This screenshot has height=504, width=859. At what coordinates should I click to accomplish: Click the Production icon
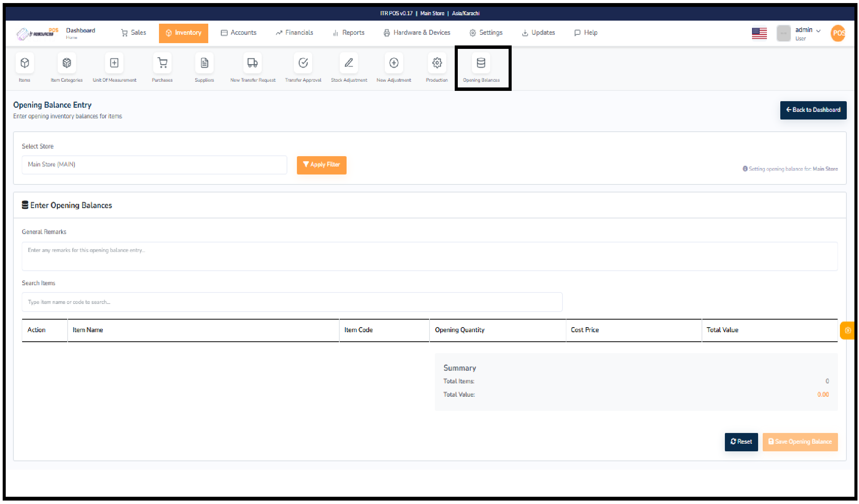tap(436, 68)
